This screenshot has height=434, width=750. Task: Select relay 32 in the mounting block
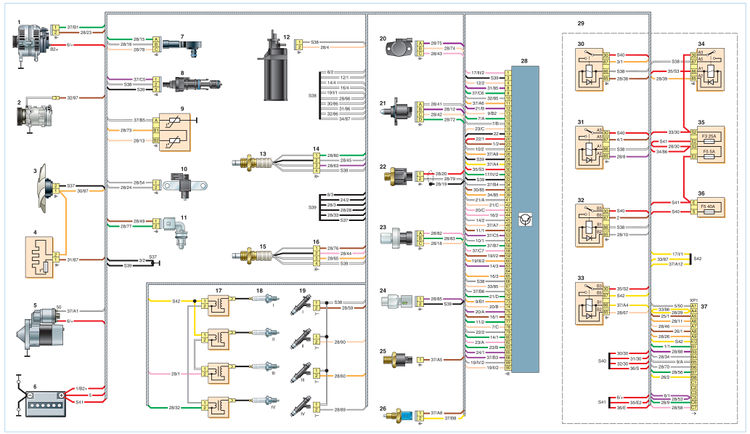[589, 225]
